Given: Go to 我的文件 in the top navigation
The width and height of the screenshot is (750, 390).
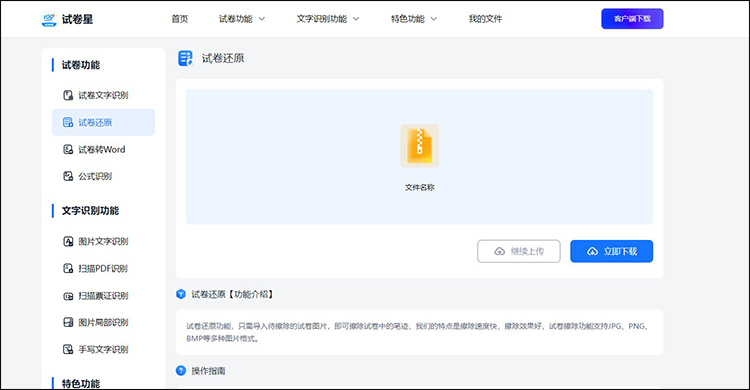Looking at the screenshot, I should pyautogui.click(x=485, y=19).
